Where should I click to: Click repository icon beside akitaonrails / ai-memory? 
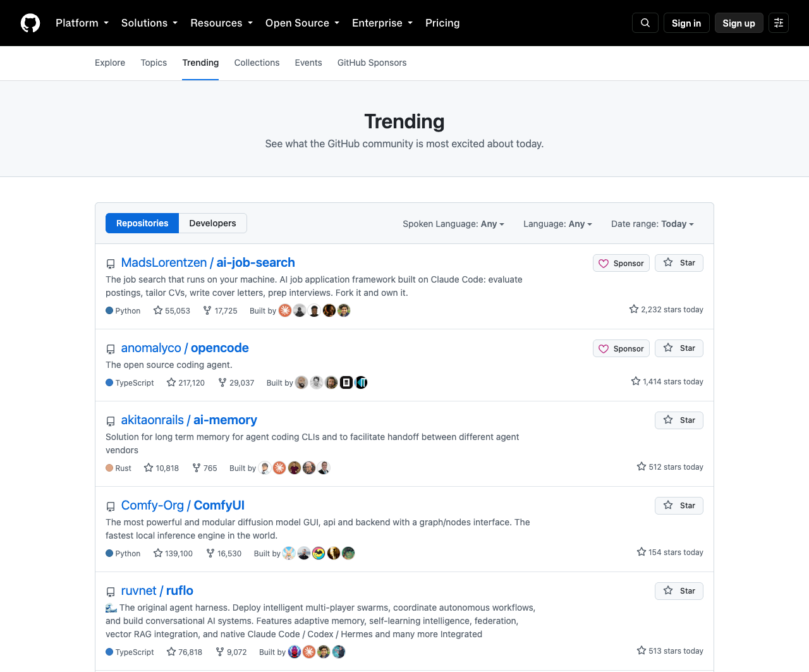111,421
